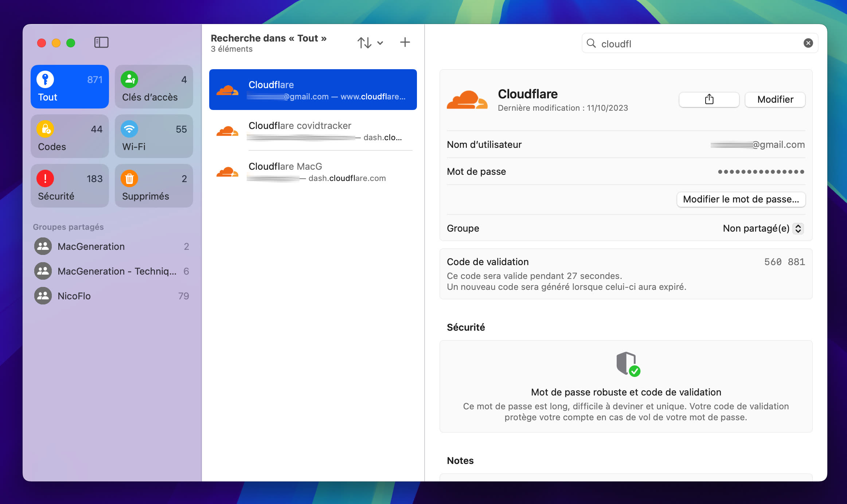This screenshot has width=847, height=504.
Task: Clear the search field text
Action: click(x=808, y=43)
